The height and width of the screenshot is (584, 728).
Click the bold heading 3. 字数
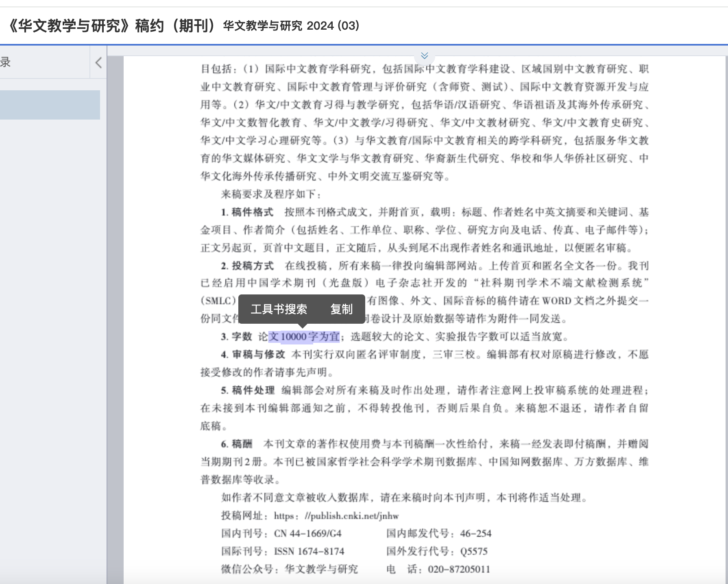pyautogui.click(x=237, y=337)
